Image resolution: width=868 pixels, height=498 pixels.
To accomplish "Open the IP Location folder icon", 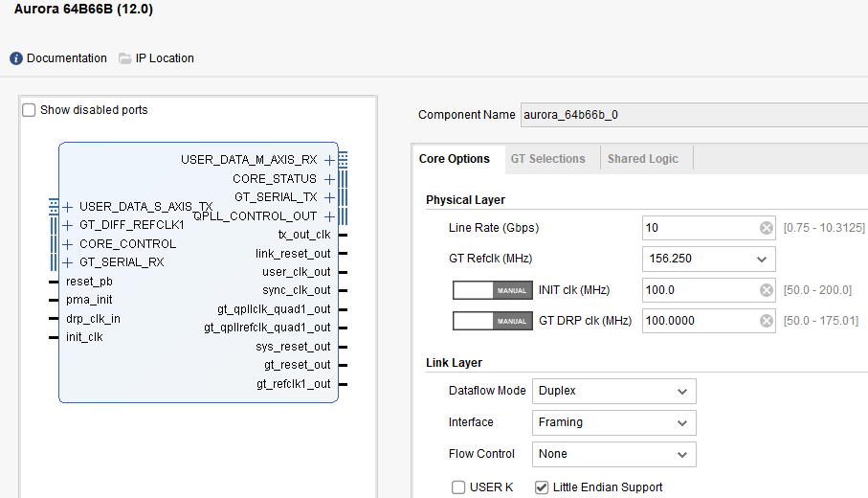I will [125, 58].
